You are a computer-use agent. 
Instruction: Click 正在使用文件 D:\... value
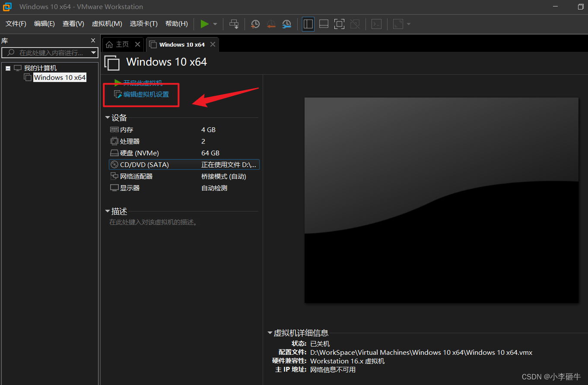point(229,164)
